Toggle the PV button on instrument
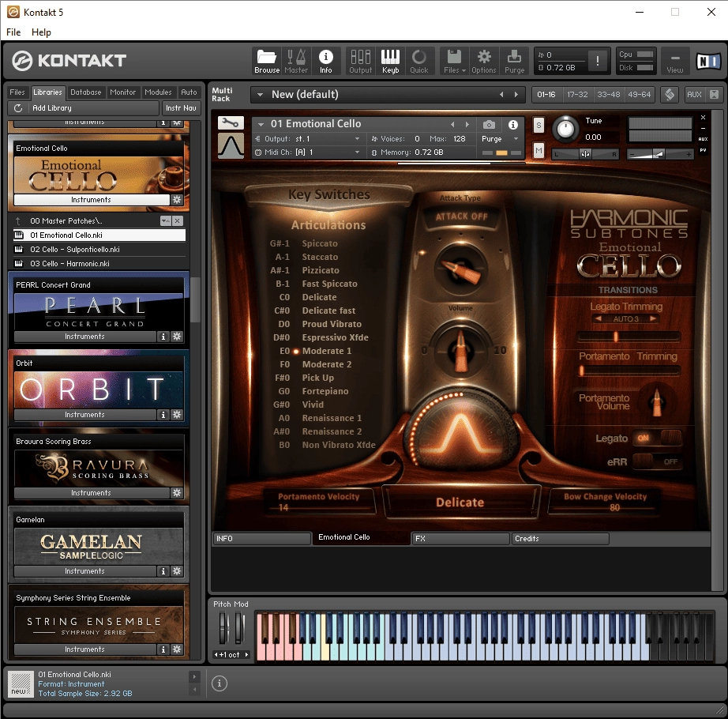The image size is (728, 719). click(x=703, y=150)
